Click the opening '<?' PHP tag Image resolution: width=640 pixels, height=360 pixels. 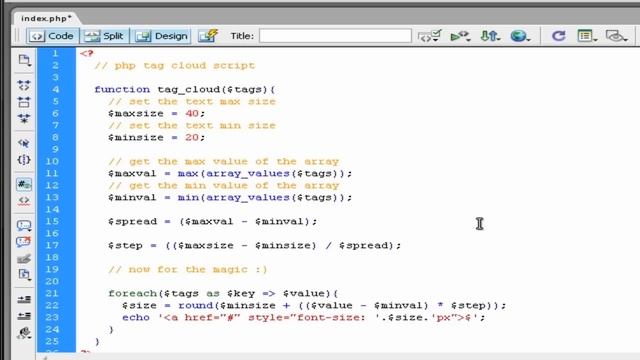[x=87, y=53]
